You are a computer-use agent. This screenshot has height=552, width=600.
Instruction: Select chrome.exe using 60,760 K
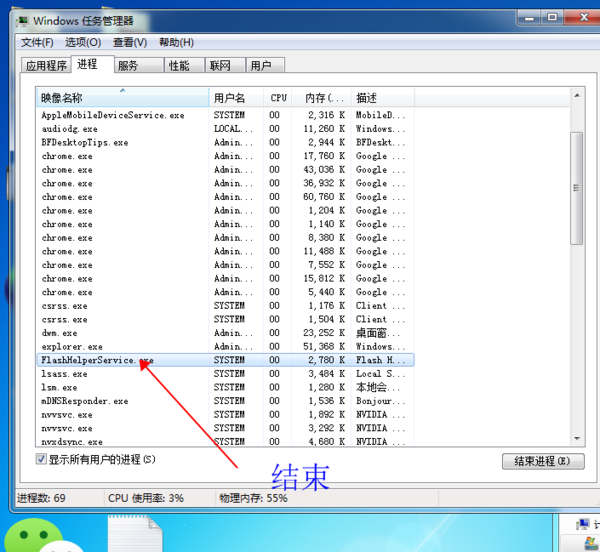225,197
